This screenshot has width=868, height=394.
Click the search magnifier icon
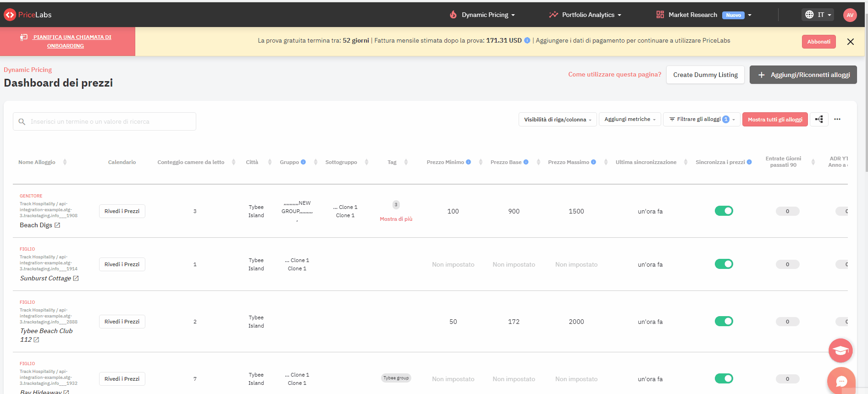22,122
